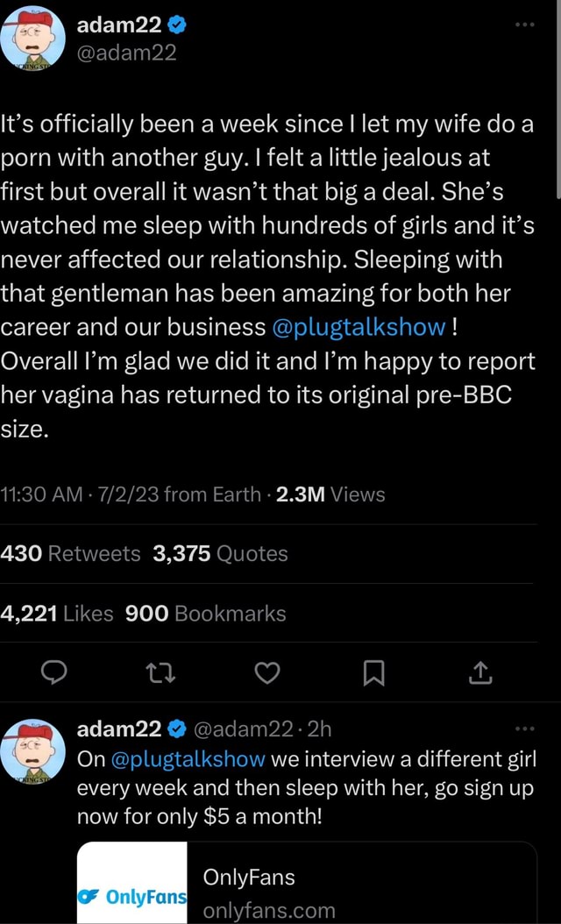View the 3,375 Quotes list
Image resolution: width=561 pixels, height=924 pixels.
point(220,554)
